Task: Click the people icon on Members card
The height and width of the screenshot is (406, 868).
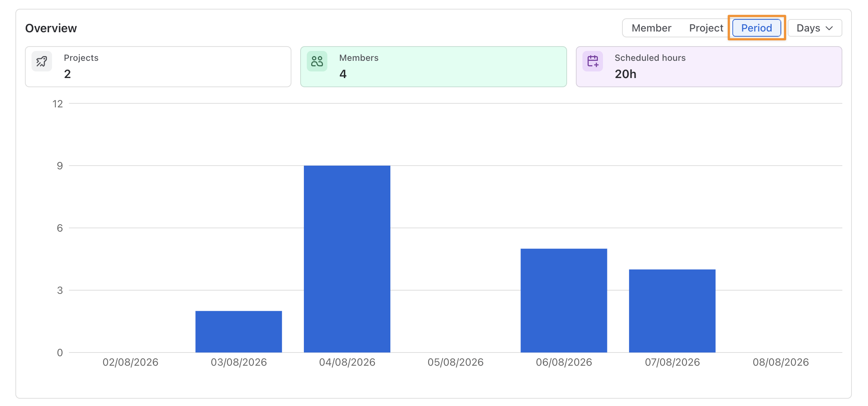Action: 317,61
